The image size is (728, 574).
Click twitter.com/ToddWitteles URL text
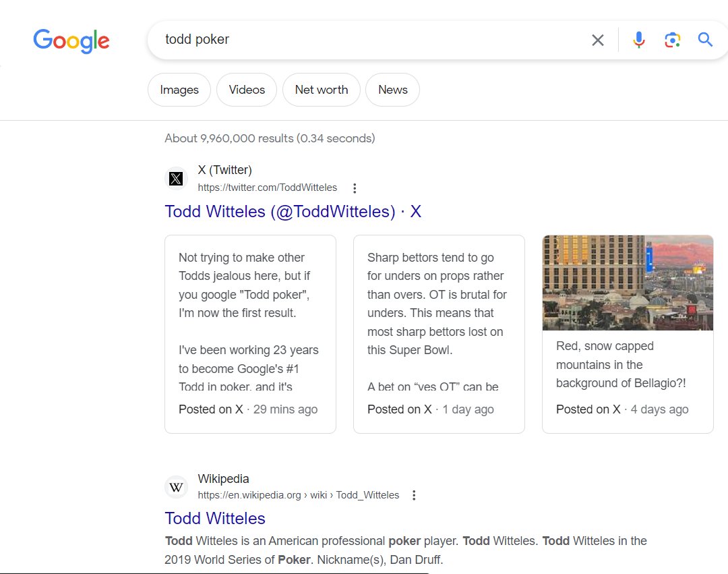(268, 188)
